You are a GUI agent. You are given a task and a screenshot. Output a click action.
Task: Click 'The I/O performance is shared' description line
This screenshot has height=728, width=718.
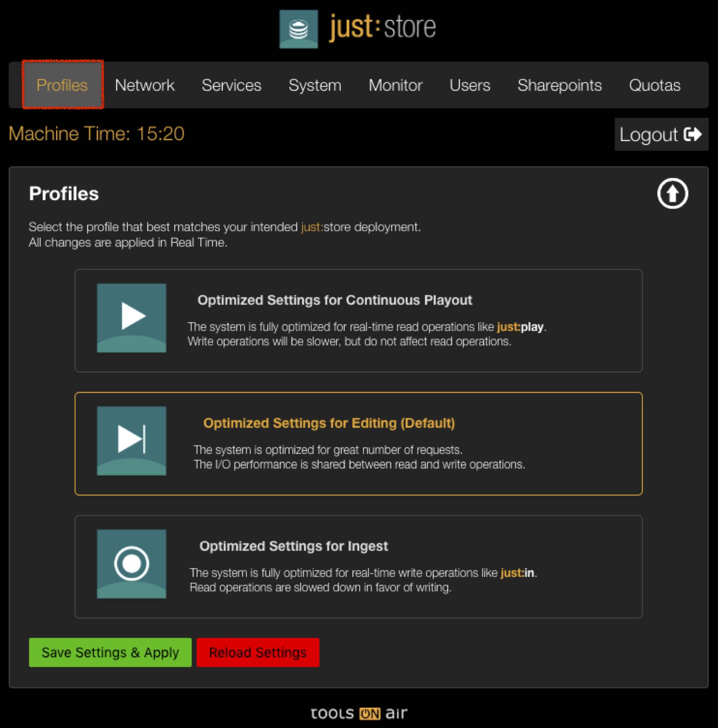click(359, 464)
